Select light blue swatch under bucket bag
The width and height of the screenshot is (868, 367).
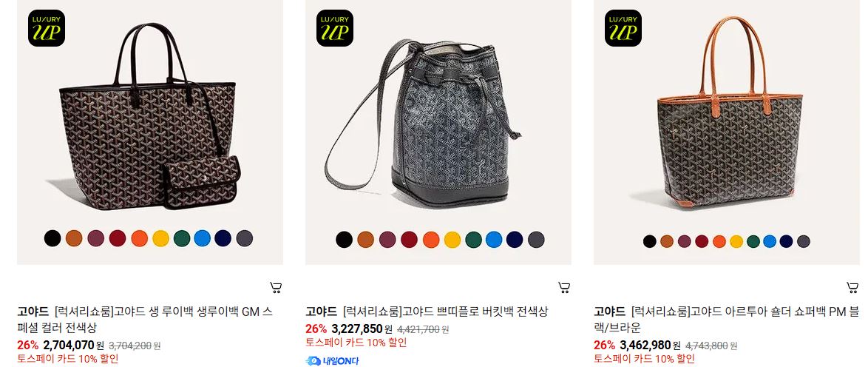494,240
